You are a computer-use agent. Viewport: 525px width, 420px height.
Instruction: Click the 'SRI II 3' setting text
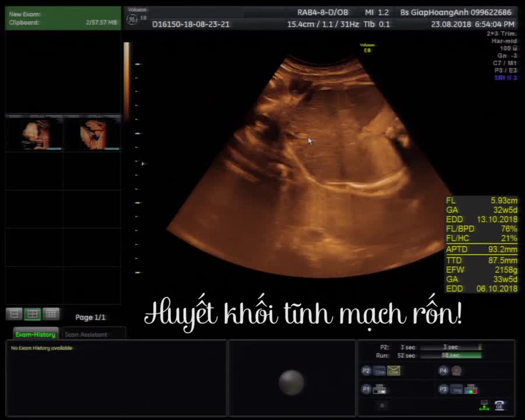pos(506,78)
